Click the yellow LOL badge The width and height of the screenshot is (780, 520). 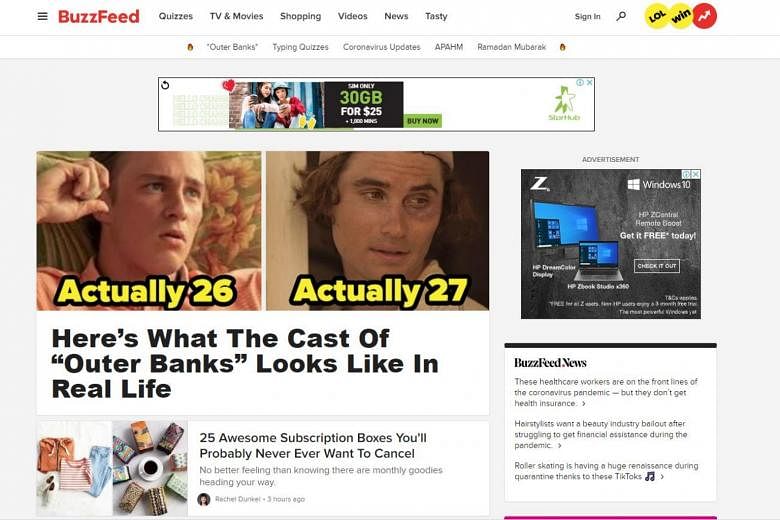(657, 16)
